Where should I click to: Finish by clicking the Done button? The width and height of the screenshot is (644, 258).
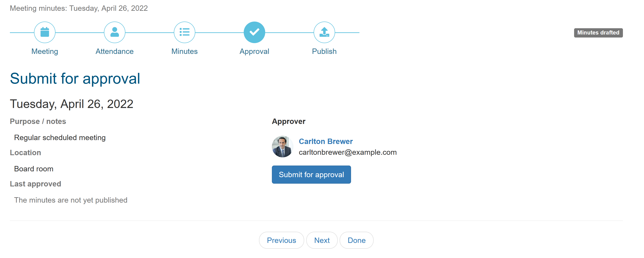pyautogui.click(x=356, y=240)
